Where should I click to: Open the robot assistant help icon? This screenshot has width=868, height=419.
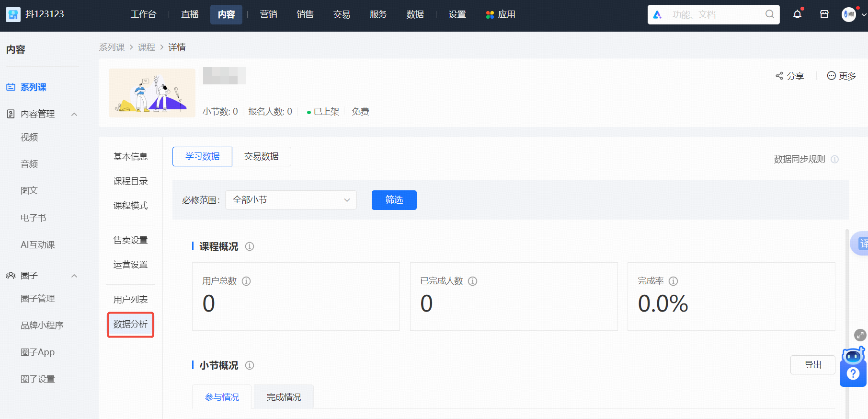coord(853,356)
